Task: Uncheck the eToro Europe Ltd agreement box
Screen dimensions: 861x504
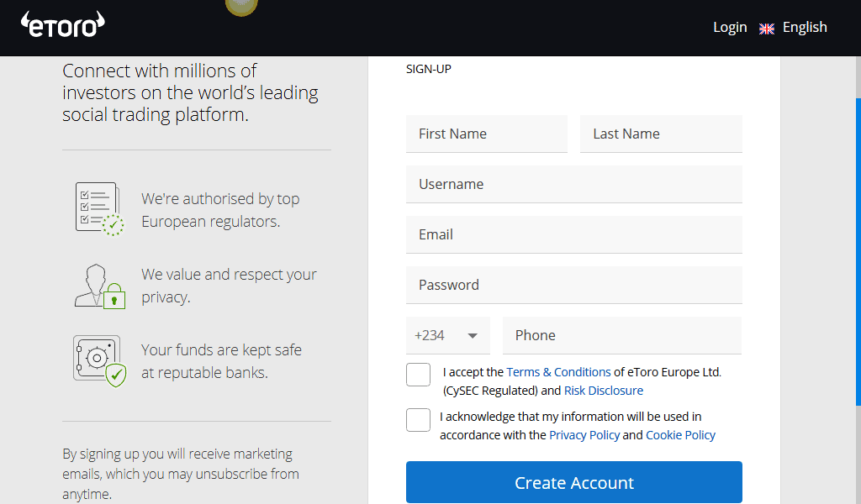Action: coord(418,375)
